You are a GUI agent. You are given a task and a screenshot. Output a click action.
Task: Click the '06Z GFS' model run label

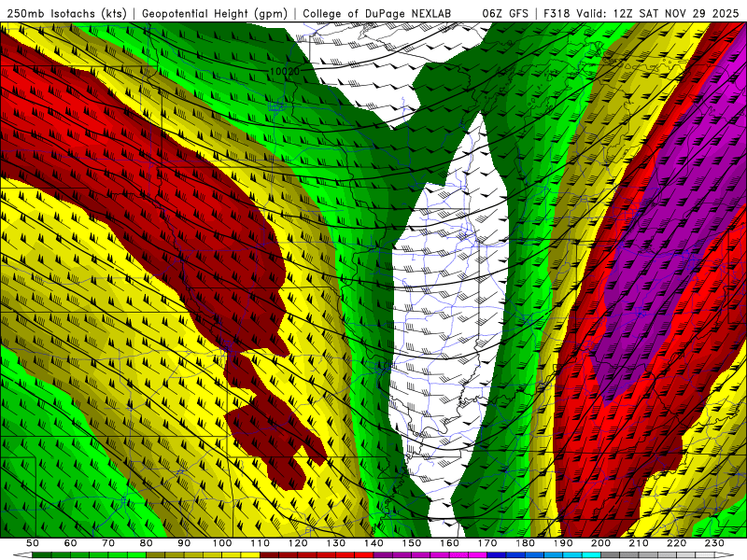[505, 14]
